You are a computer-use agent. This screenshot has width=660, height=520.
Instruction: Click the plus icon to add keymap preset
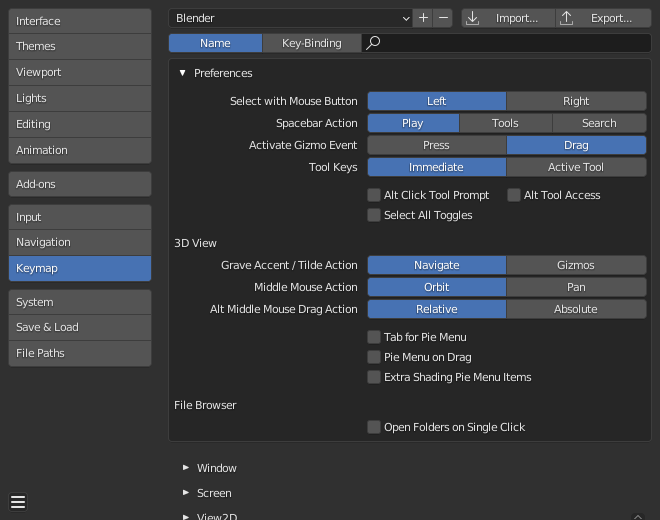[424, 18]
